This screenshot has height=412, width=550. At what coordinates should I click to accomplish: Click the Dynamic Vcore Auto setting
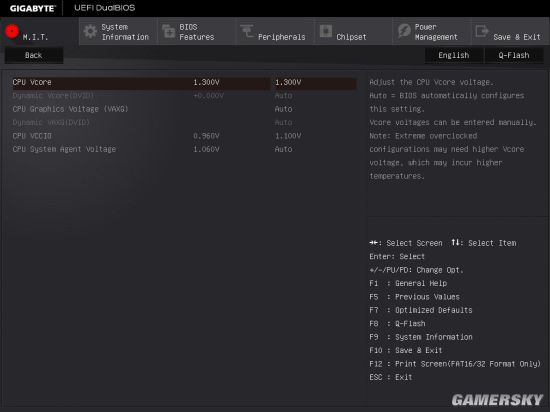[283, 96]
